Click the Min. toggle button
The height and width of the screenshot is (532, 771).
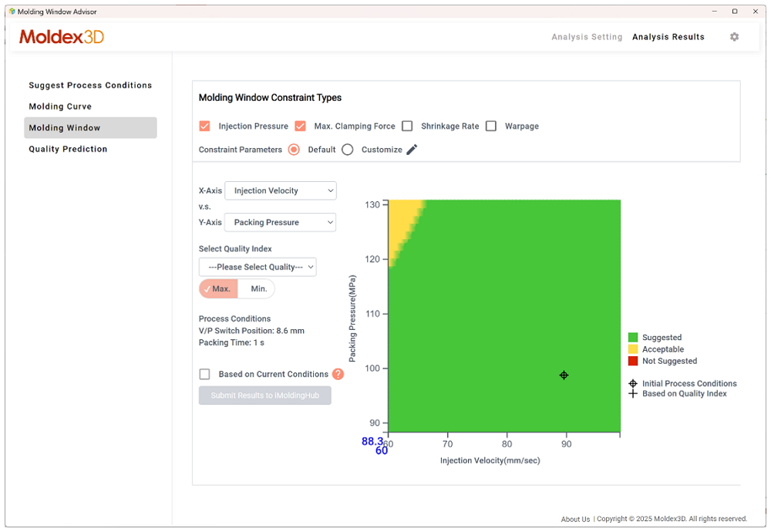[x=258, y=289]
